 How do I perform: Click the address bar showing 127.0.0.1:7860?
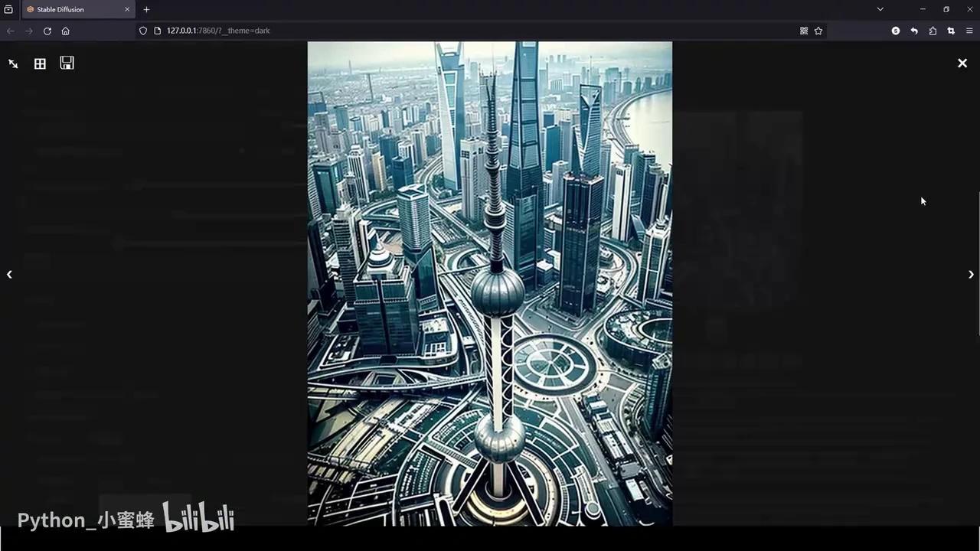coord(218,31)
